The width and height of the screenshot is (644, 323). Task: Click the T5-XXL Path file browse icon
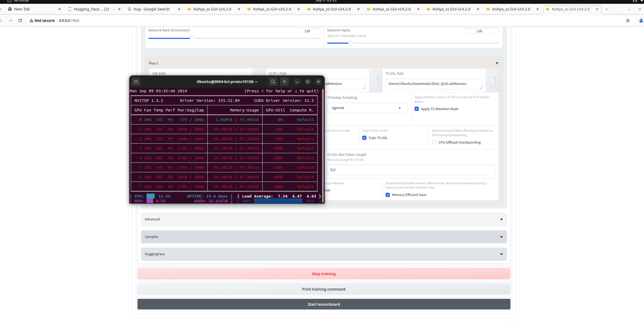pos(492,80)
